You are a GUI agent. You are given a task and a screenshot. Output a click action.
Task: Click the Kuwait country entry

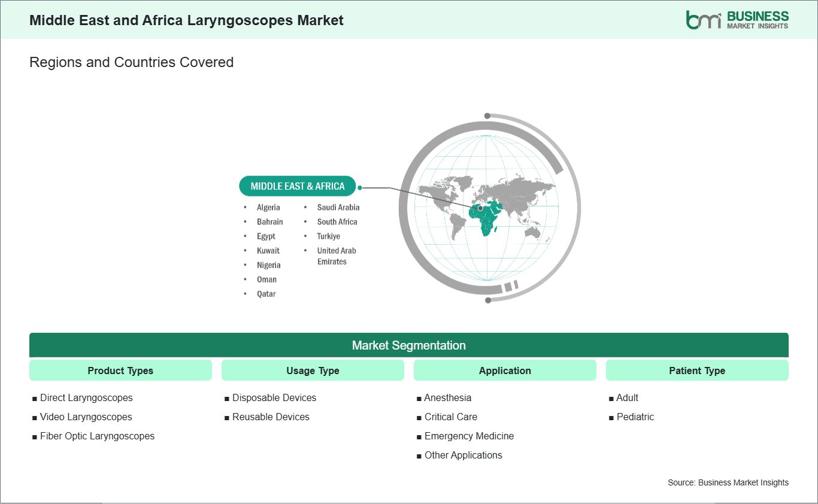pos(268,250)
